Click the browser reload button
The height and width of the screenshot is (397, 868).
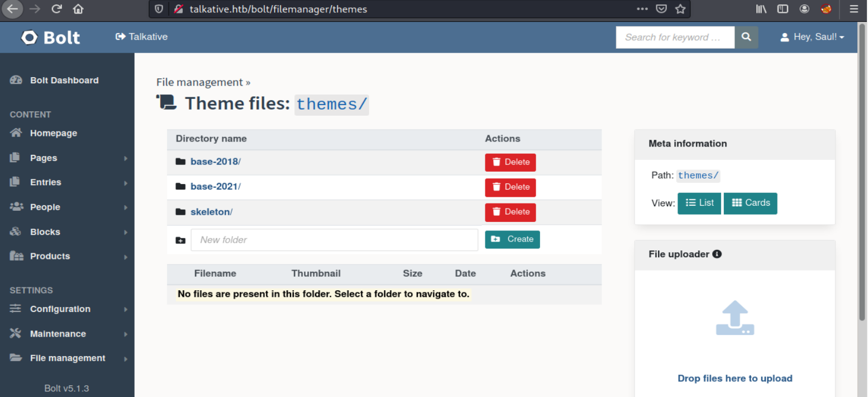coord(56,9)
